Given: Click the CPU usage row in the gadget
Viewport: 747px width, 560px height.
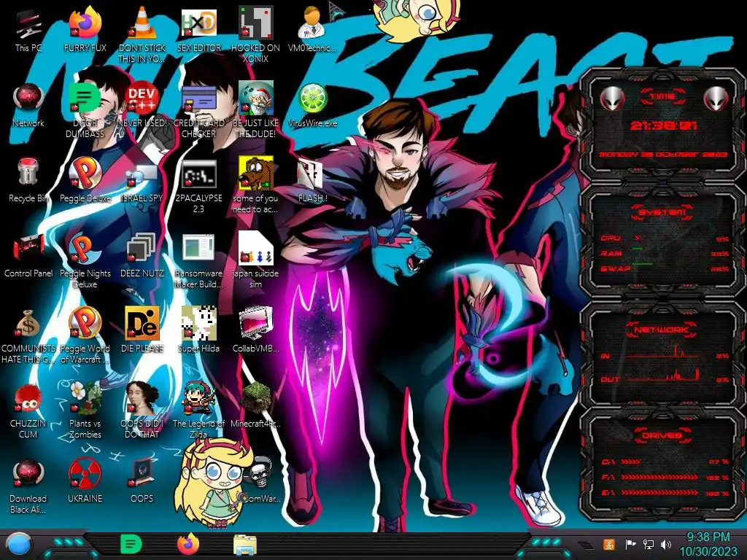Looking at the screenshot, I should click(x=664, y=238).
